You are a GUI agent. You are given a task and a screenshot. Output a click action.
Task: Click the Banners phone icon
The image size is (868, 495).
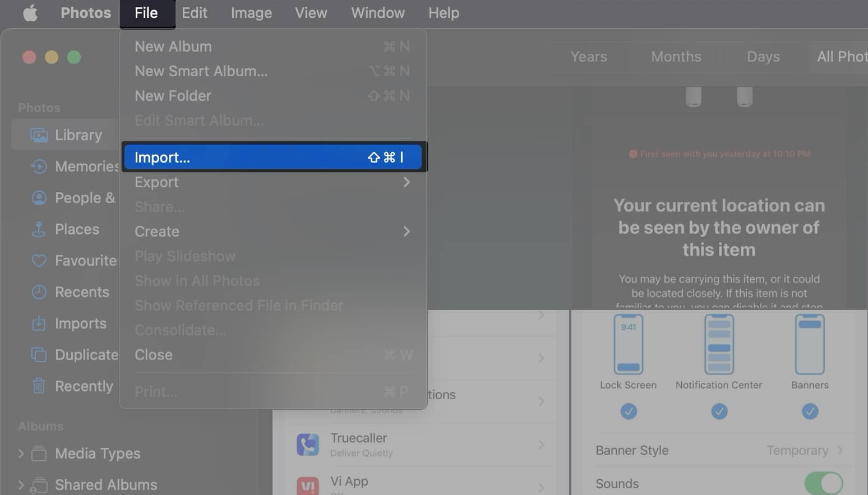[x=810, y=344]
